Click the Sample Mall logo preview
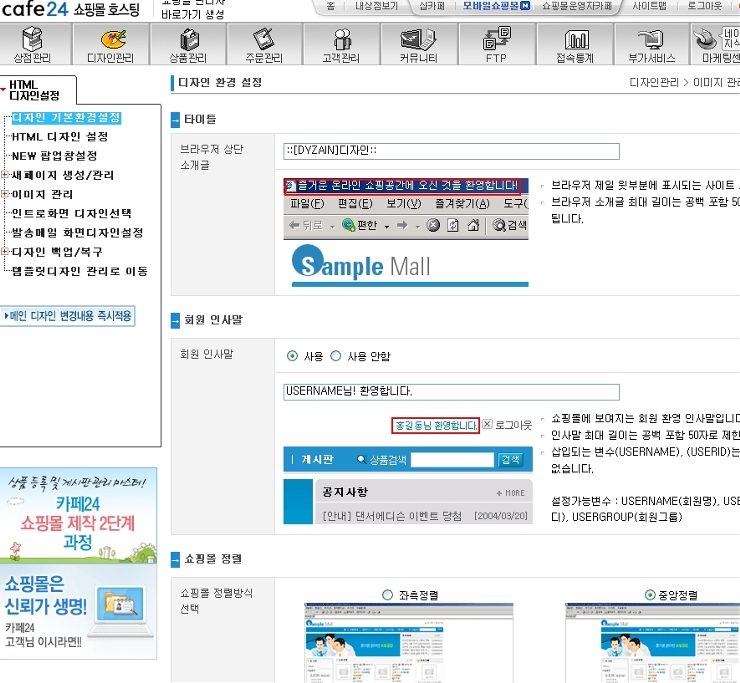This screenshot has height=683, width=740. coord(410,265)
